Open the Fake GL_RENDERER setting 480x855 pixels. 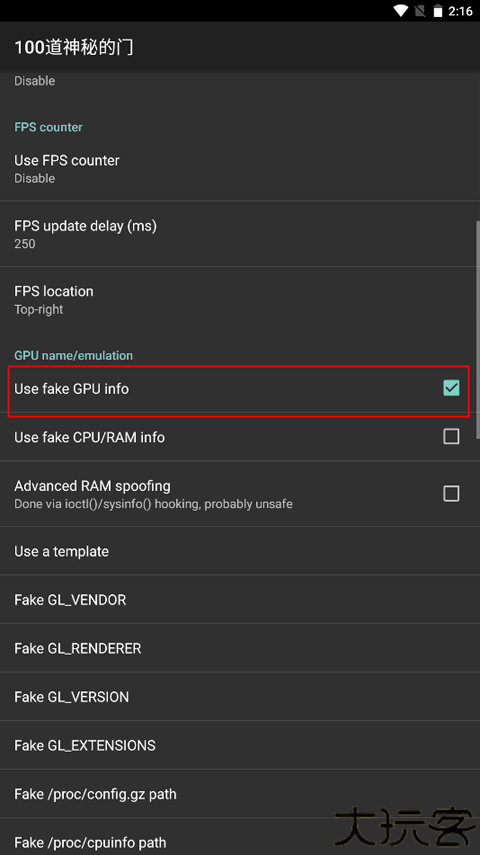240,648
